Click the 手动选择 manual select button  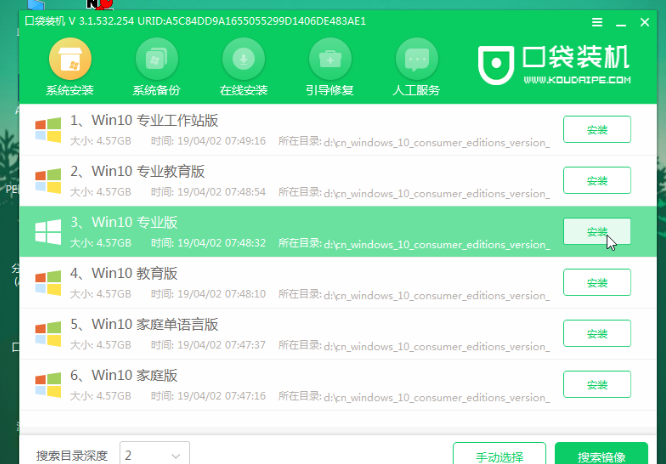(499, 454)
